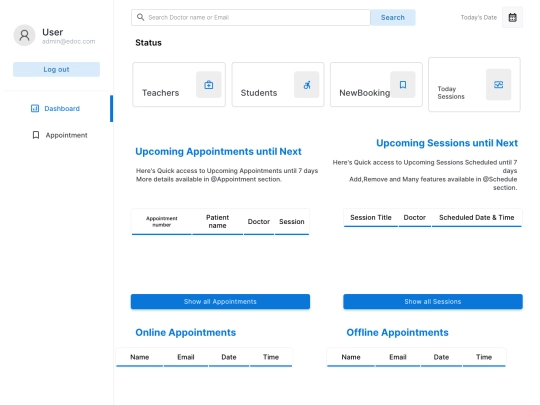Viewport: 540px width, 405px height.
Task: Click the Online Appointments heading
Action: [186, 332]
